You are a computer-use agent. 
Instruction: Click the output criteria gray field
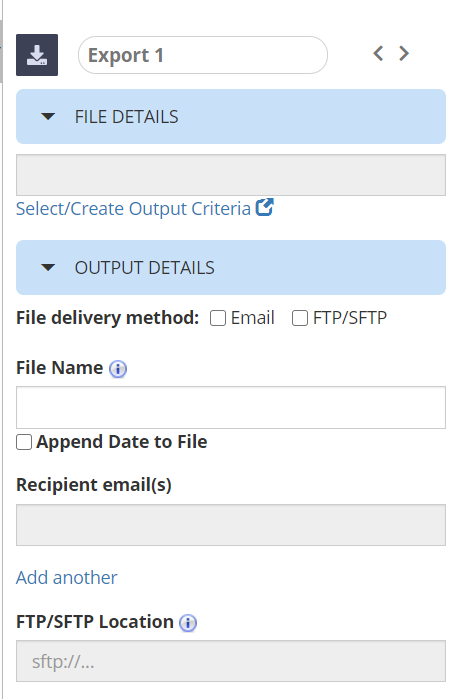click(x=231, y=175)
